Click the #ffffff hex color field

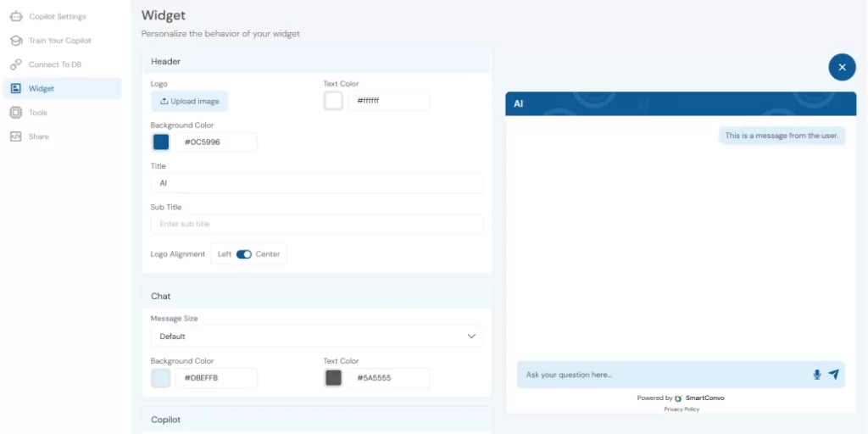[x=389, y=101]
